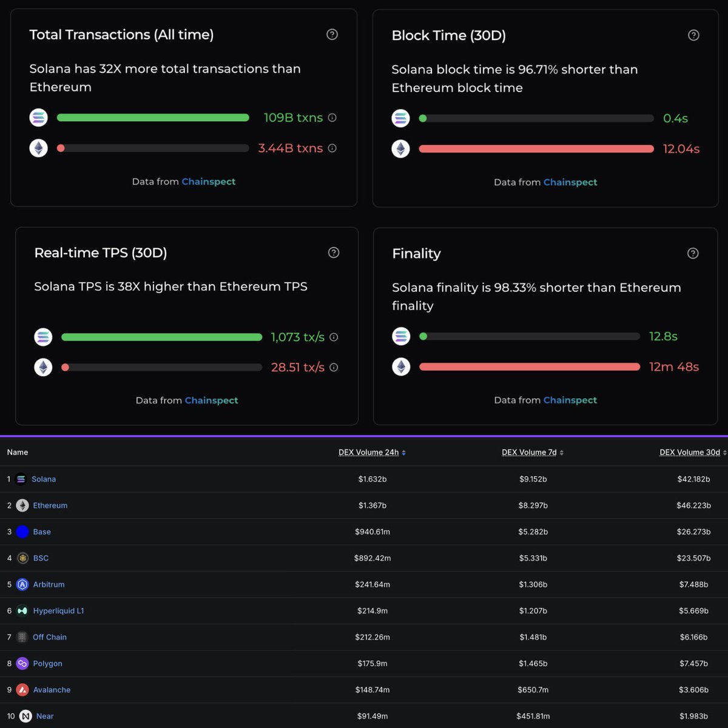This screenshot has width=728, height=728.
Task: Click Solana 24h volume $1.632b
Action: click(372, 479)
